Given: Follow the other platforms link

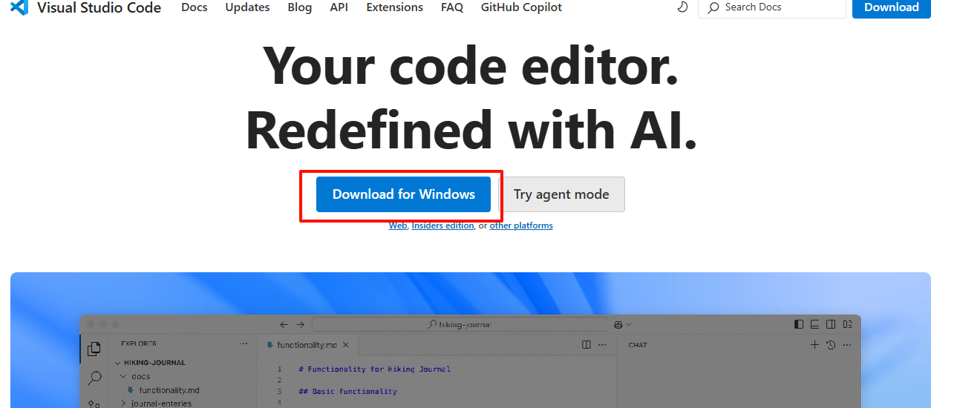Looking at the screenshot, I should [521, 226].
